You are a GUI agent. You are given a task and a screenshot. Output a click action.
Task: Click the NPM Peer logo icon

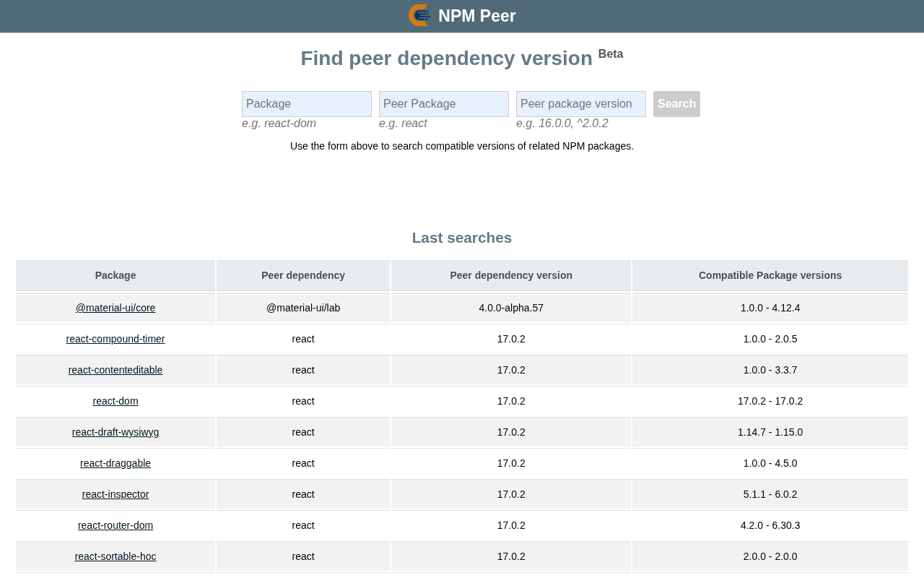pos(419,15)
